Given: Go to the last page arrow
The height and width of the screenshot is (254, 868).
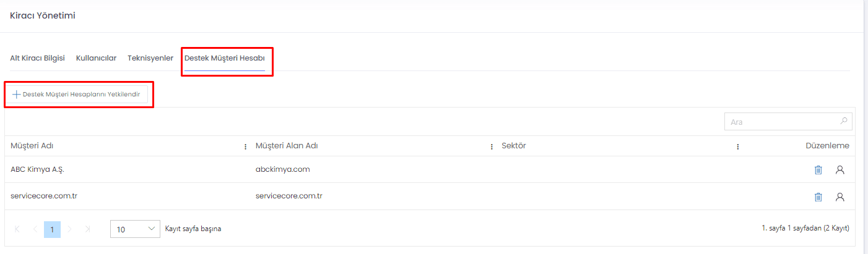Looking at the screenshot, I should tap(87, 229).
